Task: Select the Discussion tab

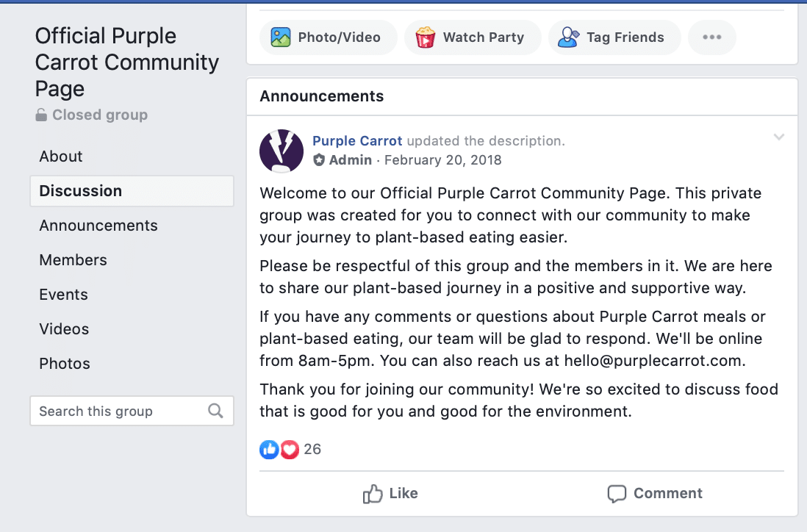Action: tap(132, 191)
